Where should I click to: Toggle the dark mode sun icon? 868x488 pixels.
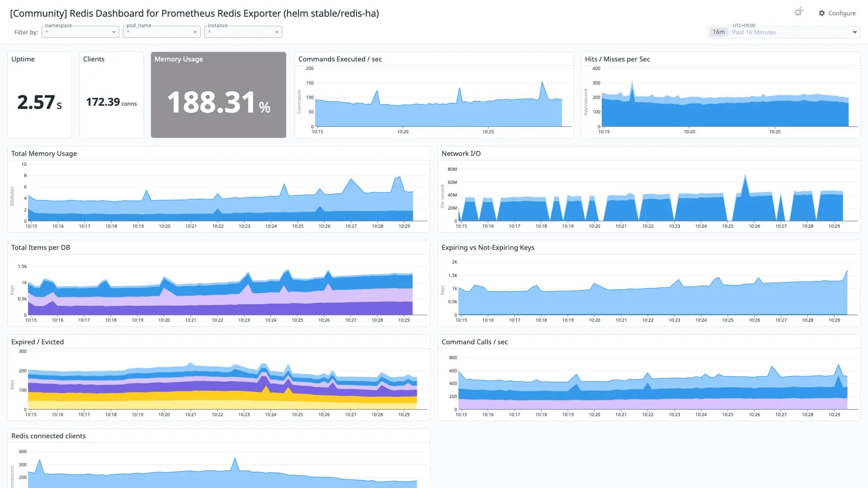coord(799,12)
